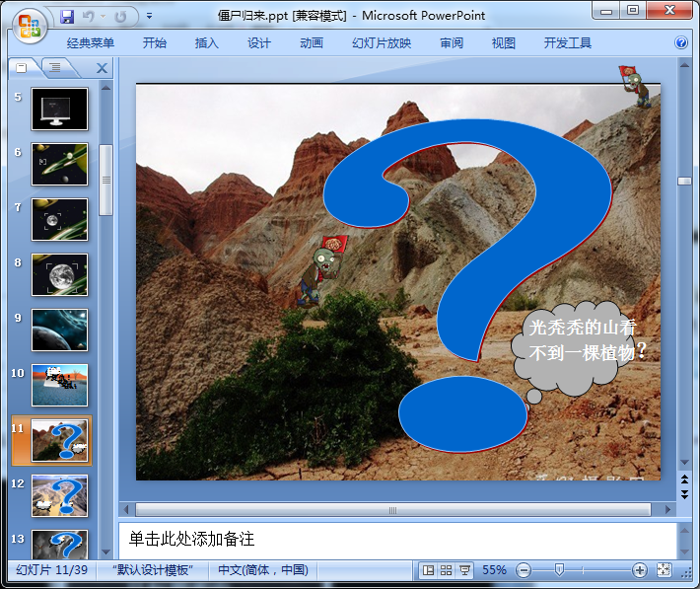Undo the last action

coord(89,17)
